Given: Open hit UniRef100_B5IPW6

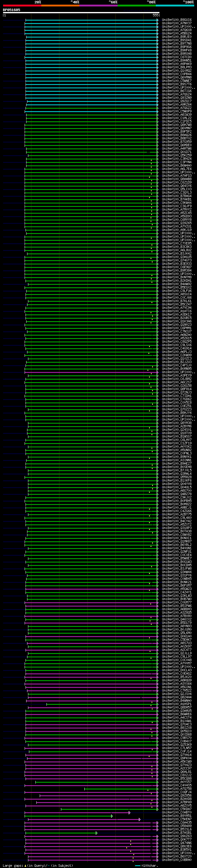Looking at the screenshot, I should [177, 606].
